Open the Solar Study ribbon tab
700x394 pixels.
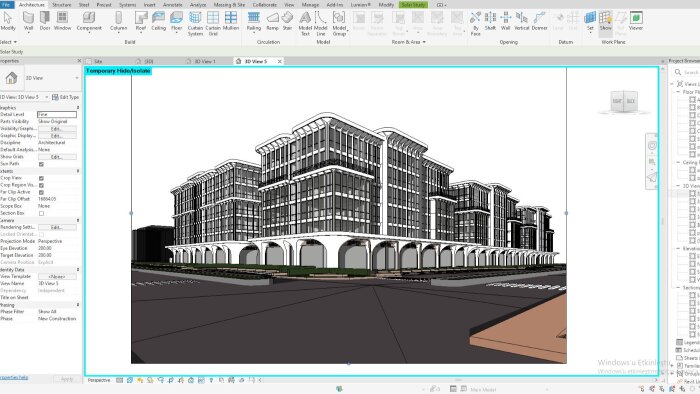[413, 4]
